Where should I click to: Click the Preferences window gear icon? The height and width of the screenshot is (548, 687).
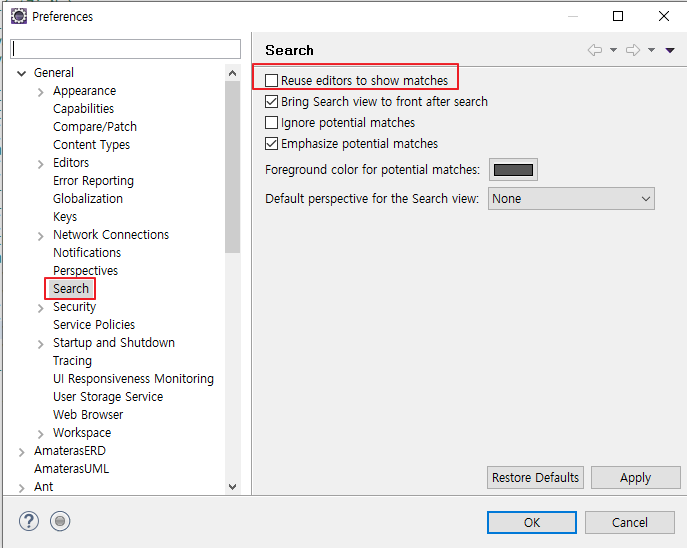coord(19,16)
